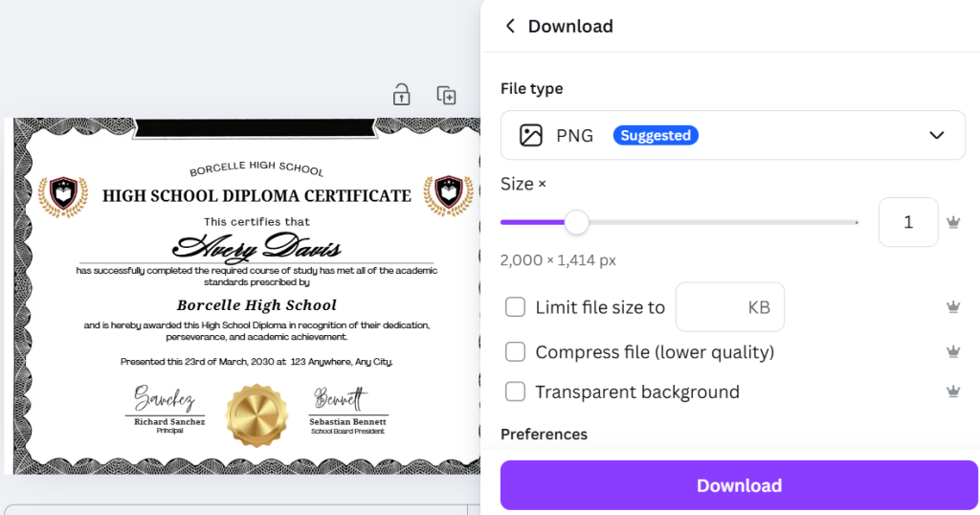The image size is (980, 515).
Task: Click the size multiplier value box
Action: click(908, 222)
